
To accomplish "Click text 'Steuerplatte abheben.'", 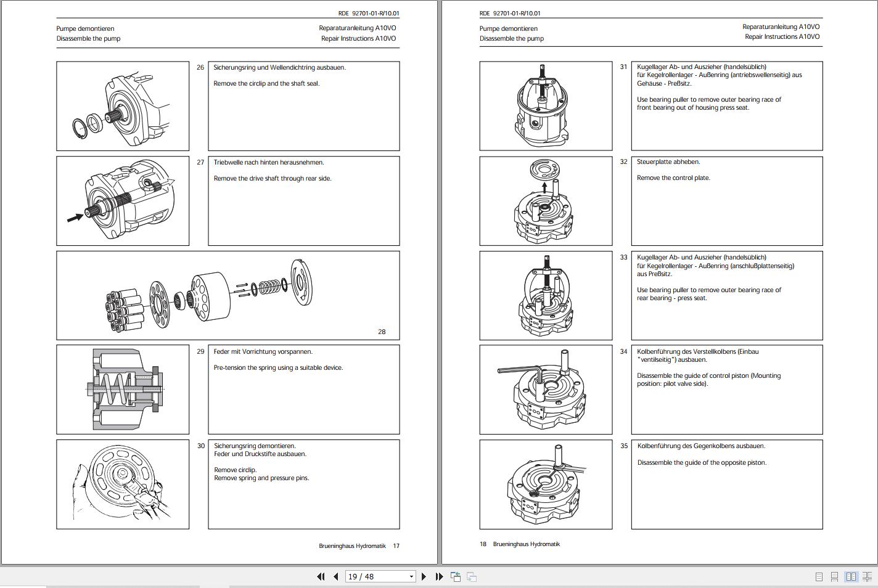I will [668, 162].
